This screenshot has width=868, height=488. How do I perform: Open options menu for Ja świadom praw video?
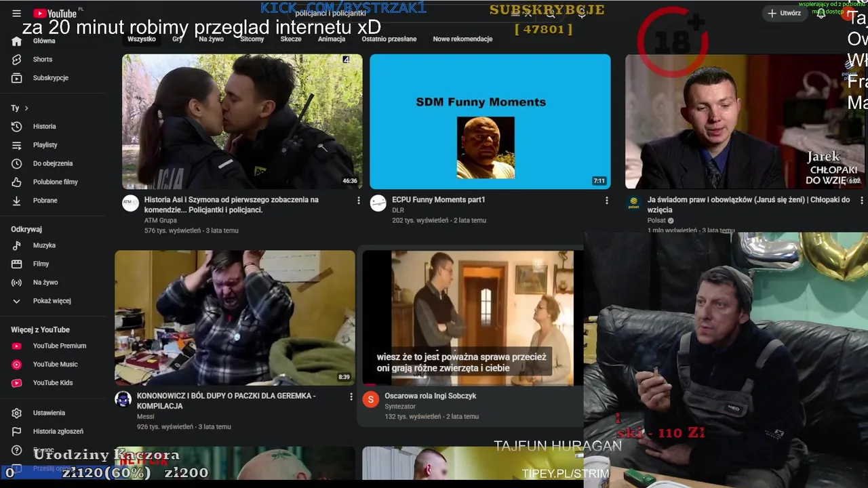[862, 201]
